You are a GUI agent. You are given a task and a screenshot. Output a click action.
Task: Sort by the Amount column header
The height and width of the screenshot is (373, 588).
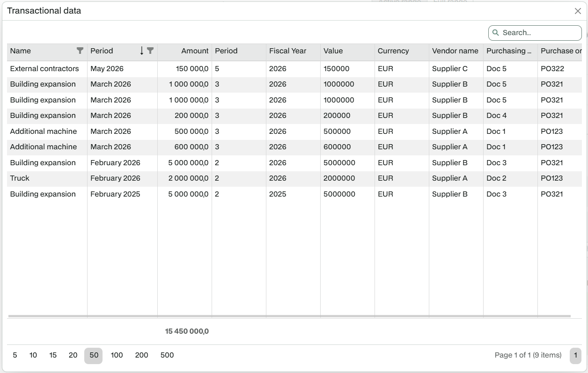184,51
